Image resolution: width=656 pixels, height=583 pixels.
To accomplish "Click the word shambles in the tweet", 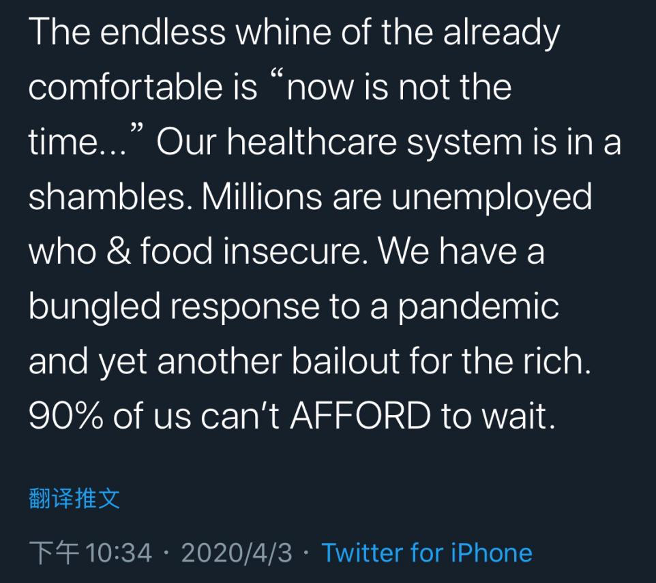I will [107, 196].
